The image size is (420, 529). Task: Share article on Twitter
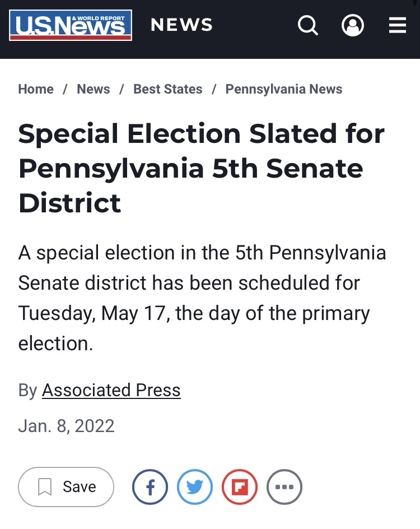point(195,487)
